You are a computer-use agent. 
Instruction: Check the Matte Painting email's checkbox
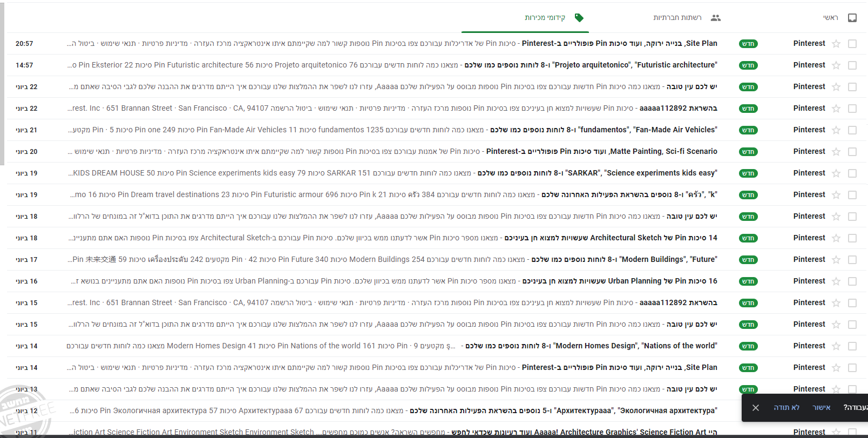pos(852,152)
